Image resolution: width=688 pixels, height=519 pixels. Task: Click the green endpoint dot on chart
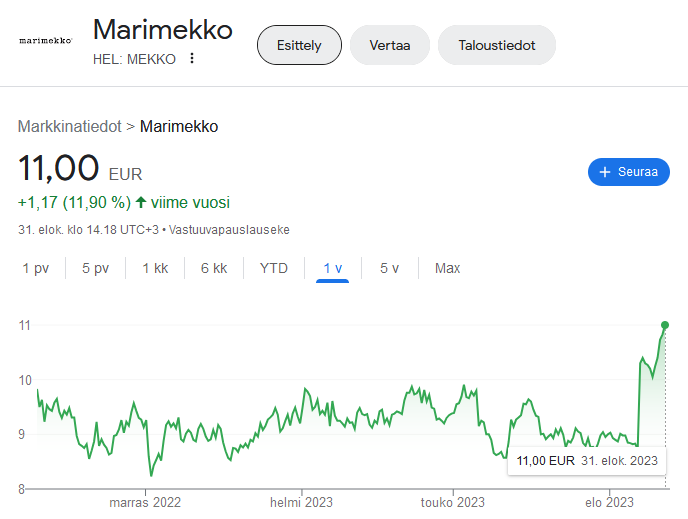pyautogui.click(x=665, y=325)
